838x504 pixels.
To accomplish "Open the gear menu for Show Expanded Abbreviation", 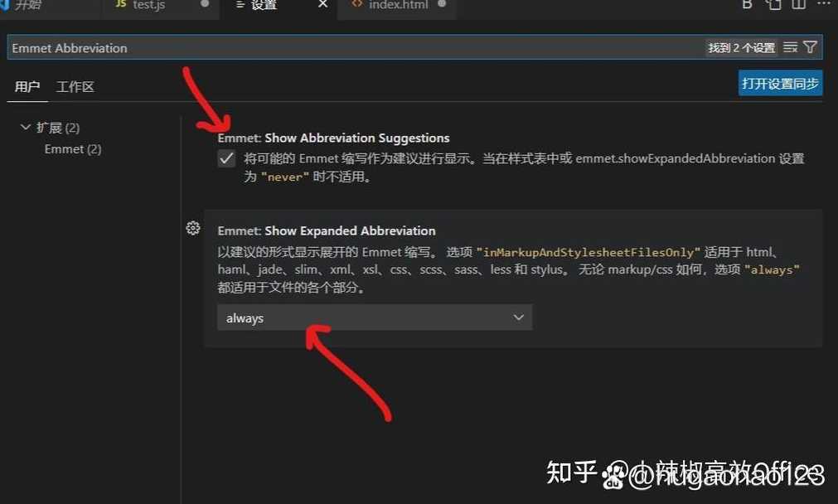I will (193, 228).
